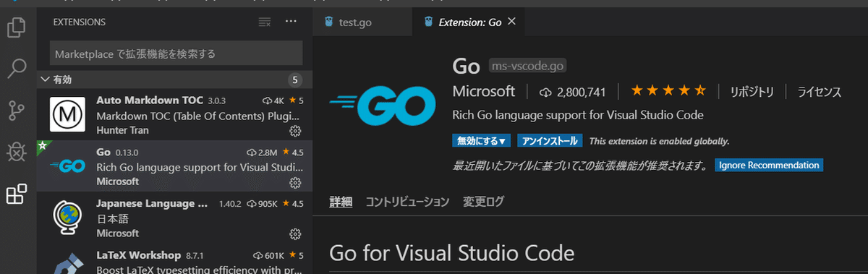Select the コントリビューション tab
The width and height of the screenshot is (868, 274).
[407, 201]
